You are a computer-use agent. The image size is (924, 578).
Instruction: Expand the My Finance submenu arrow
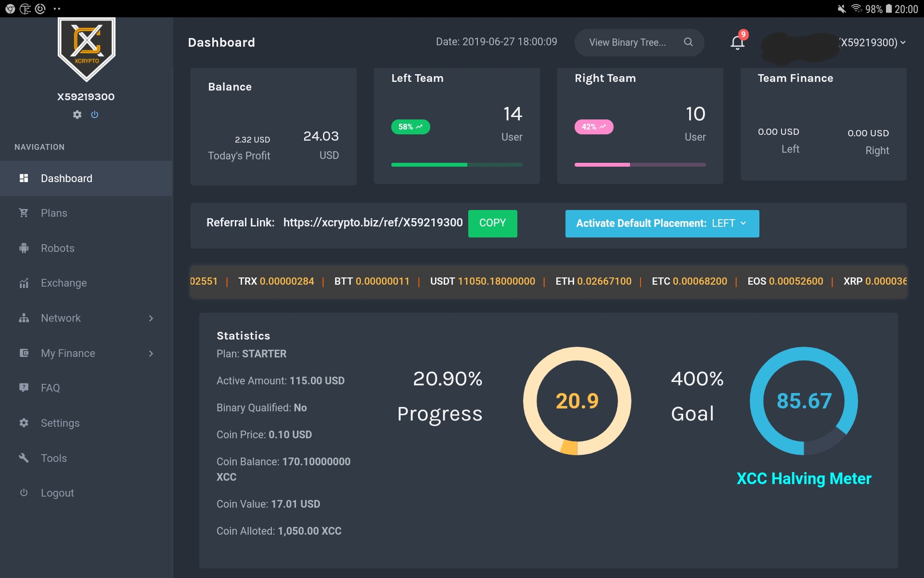pyautogui.click(x=151, y=354)
